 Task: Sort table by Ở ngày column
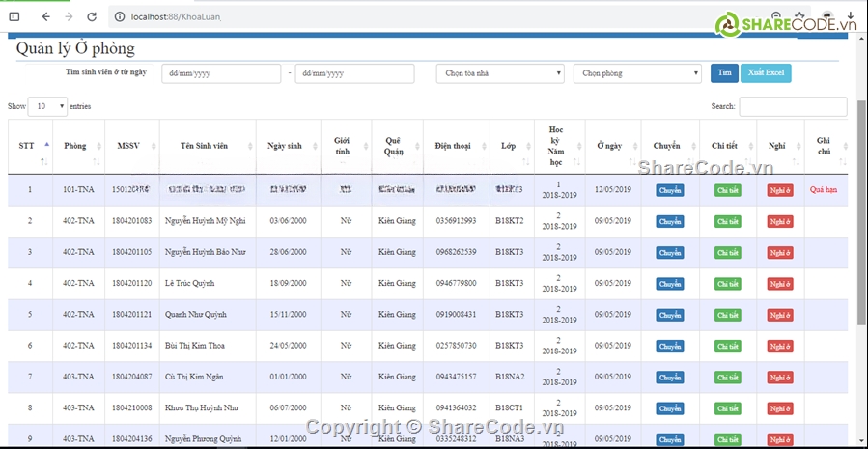click(613, 147)
